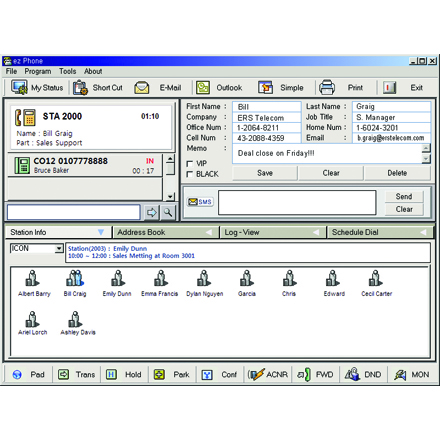Check the BLACK checkbox
The image size is (440, 440).
coord(190,174)
